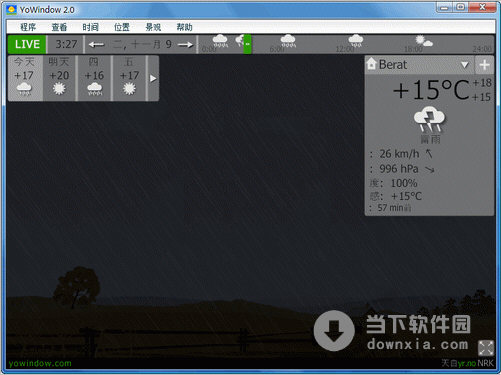Select the 明天 +20 forecast tile
The image size is (501, 375).
pyautogui.click(x=59, y=78)
